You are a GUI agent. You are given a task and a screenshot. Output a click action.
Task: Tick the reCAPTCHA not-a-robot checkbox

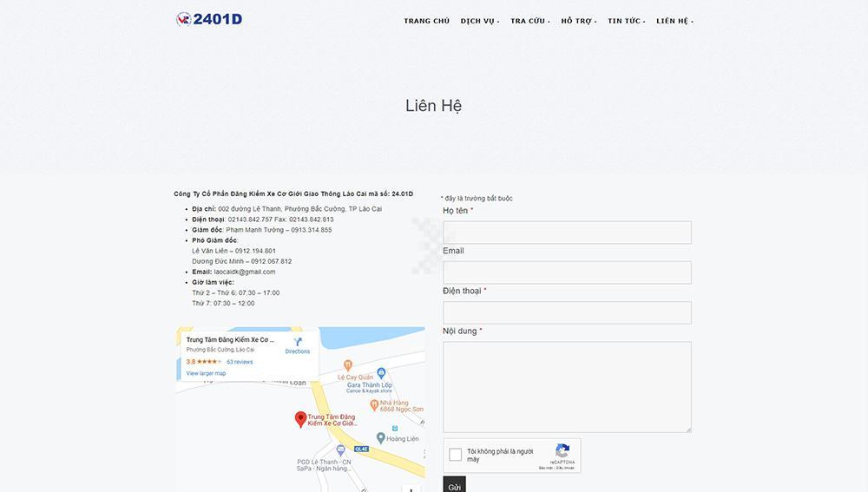(x=455, y=455)
